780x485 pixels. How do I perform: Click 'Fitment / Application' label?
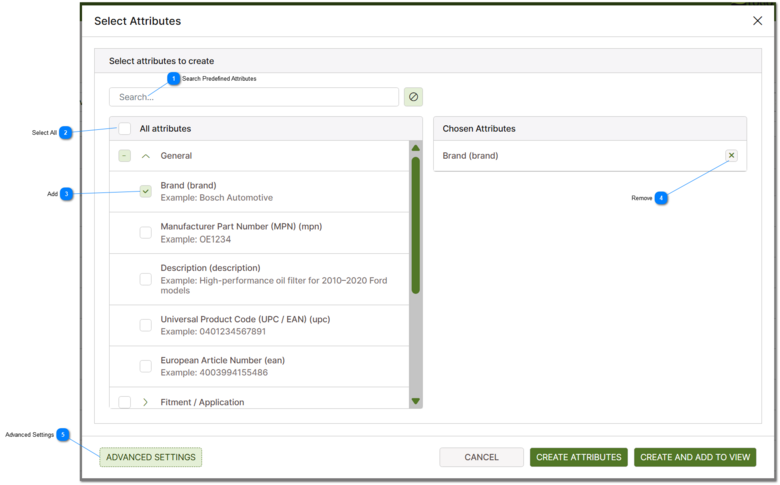point(202,402)
